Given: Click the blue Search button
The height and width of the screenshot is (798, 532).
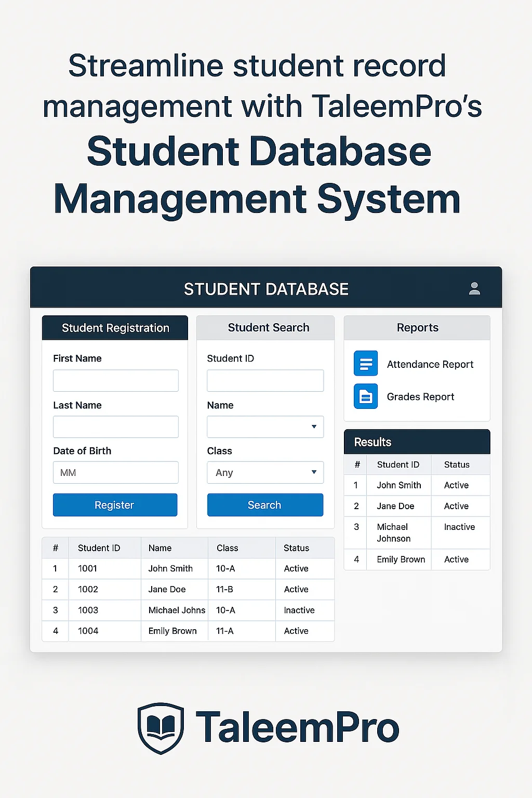Looking at the screenshot, I should pyautogui.click(x=265, y=505).
